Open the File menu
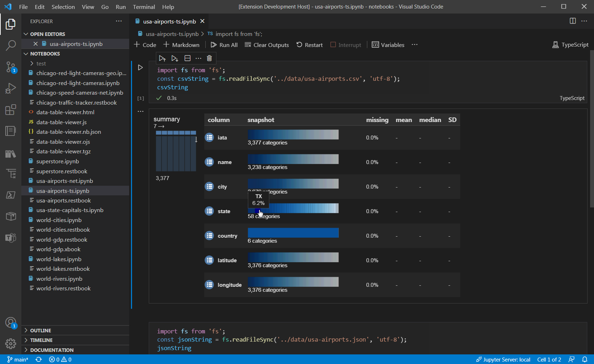This screenshot has height=364, width=594. (x=23, y=7)
